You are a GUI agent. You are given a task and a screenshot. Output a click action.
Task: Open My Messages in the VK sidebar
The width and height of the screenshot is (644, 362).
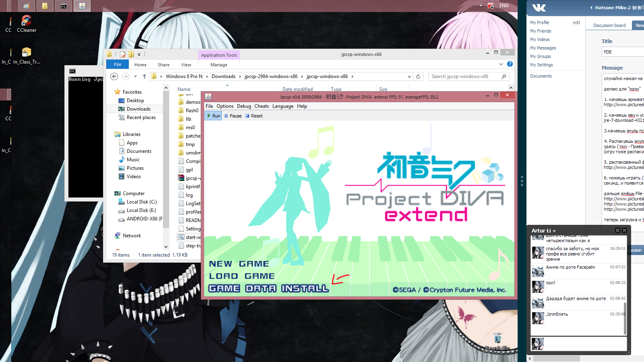pos(543,48)
